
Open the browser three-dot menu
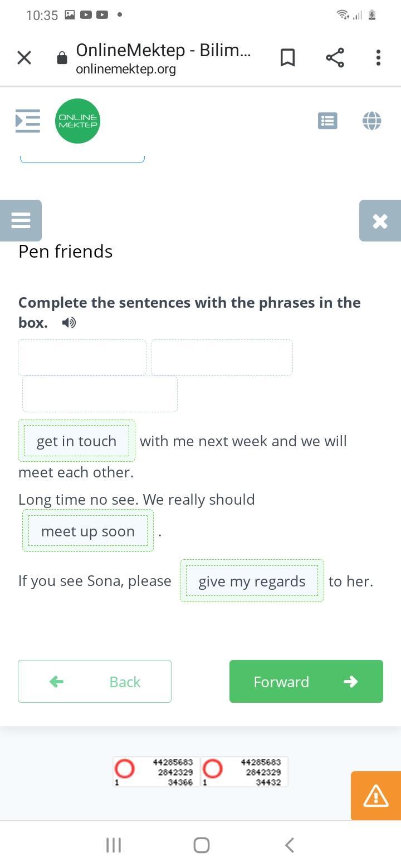pos(378,57)
